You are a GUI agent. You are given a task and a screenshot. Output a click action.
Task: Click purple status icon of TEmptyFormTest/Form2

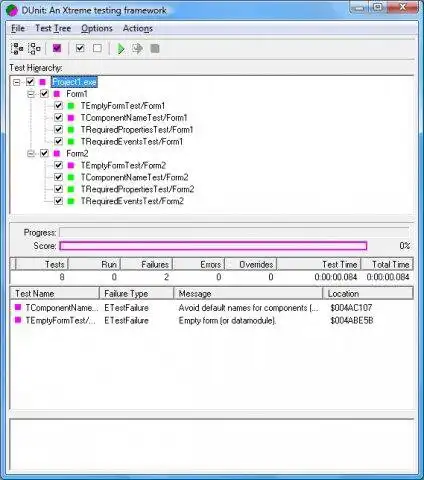click(71, 165)
